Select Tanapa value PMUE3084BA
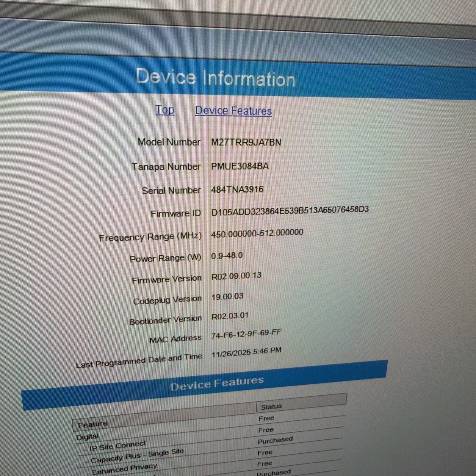This screenshot has height=476, width=476. pos(240,166)
